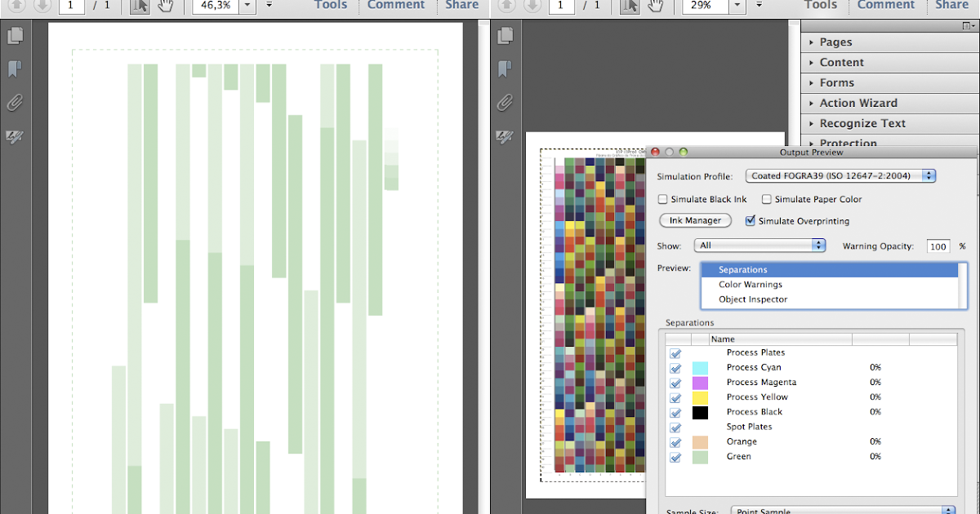Open Signatures panel in left window

pos(15,136)
